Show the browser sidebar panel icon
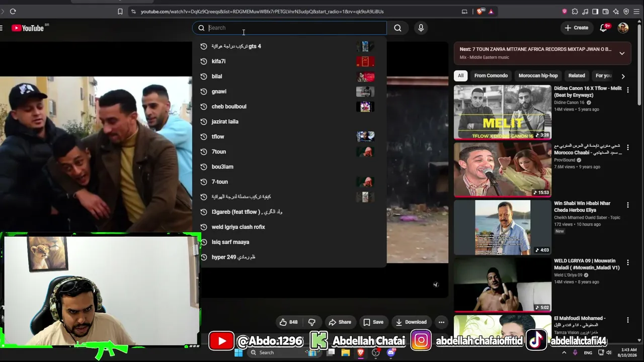This screenshot has height=362, width=644. pos(595,12)
